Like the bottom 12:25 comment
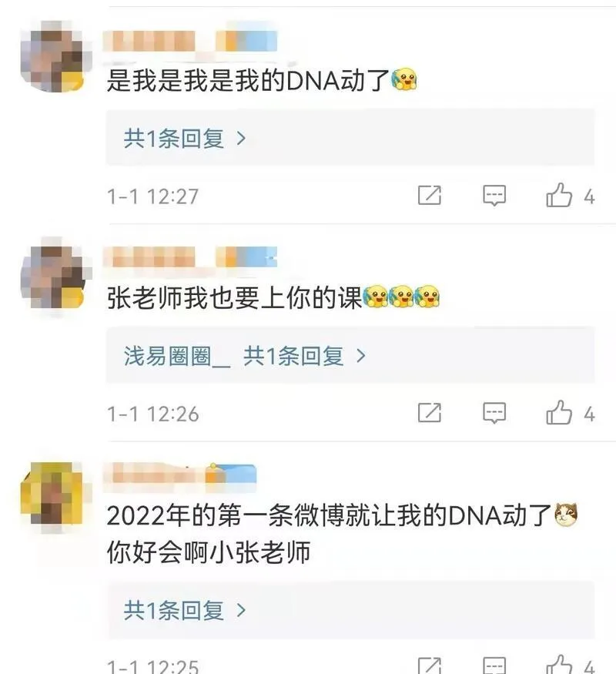Image resolution: width=616 pixels, height=674 pixels. (559, 666)
